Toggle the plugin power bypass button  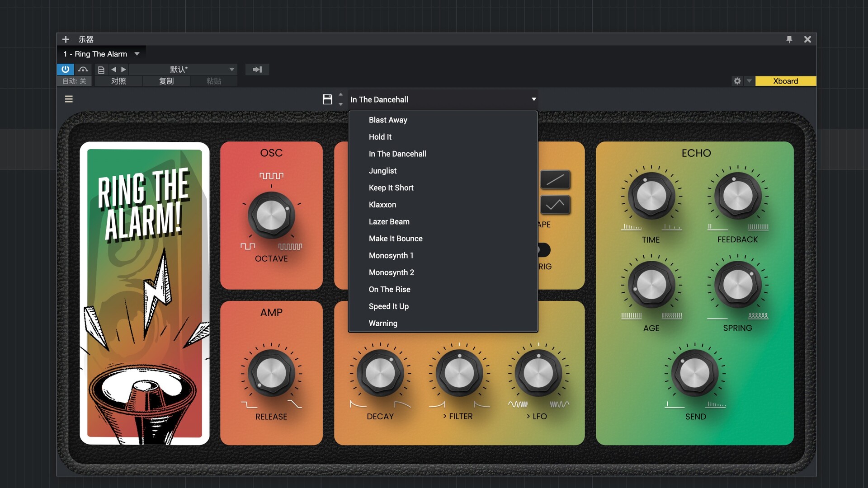pos(65,69)
